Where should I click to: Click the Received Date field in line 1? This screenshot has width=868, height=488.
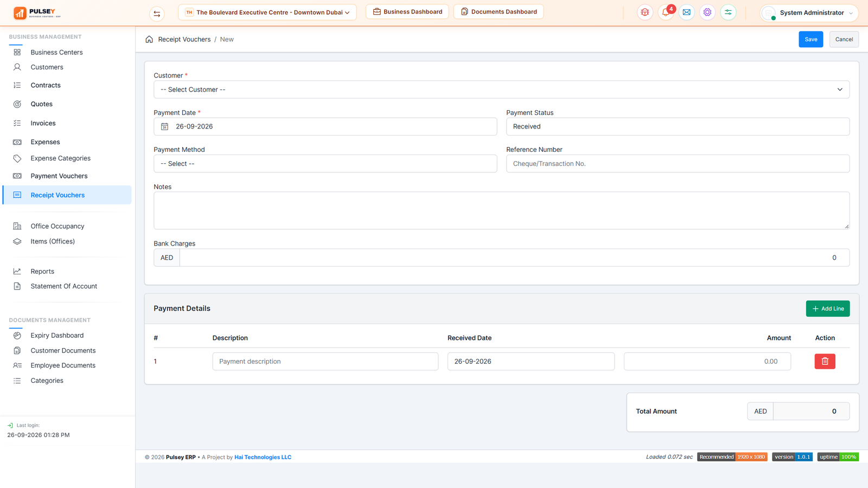click(x=531, y=361)
